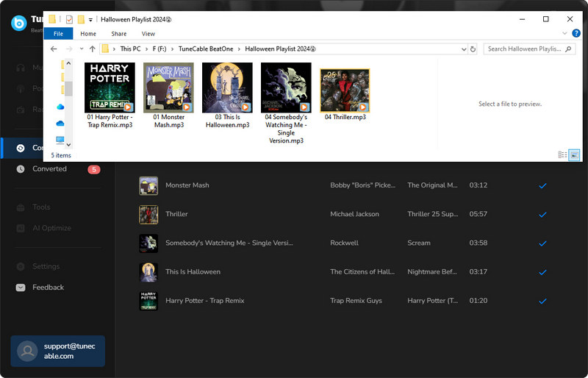Image resolution: width=588 pixels, height=378 pixels.
Task: Select 'Somebody's Watching Me - Single Versi...' title
Action: 229,243
